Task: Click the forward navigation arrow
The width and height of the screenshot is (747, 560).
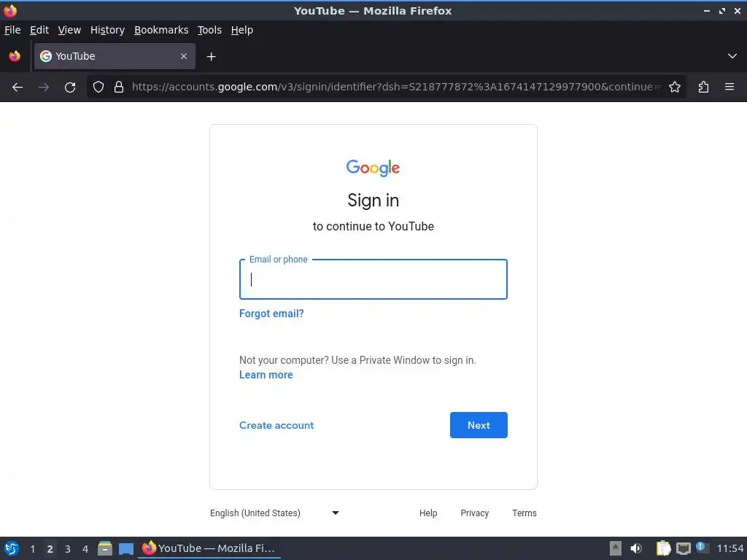Action: pos(44,87)
